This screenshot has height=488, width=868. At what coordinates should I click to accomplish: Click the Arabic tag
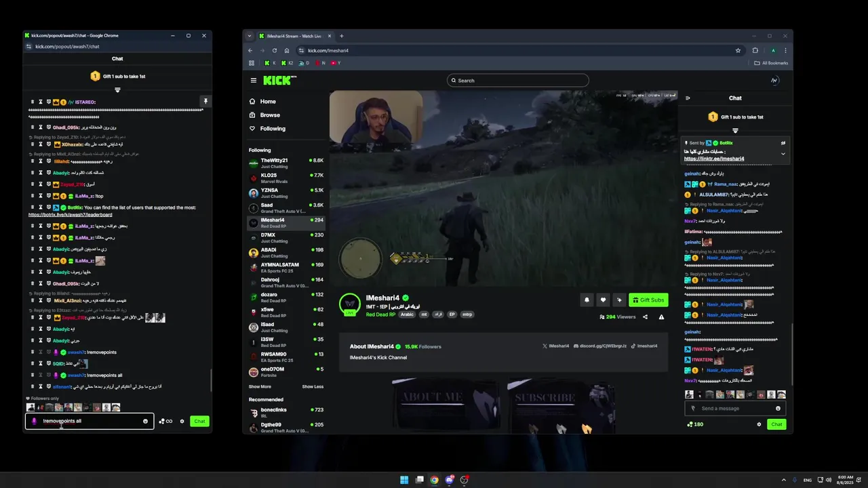(407, 314)
